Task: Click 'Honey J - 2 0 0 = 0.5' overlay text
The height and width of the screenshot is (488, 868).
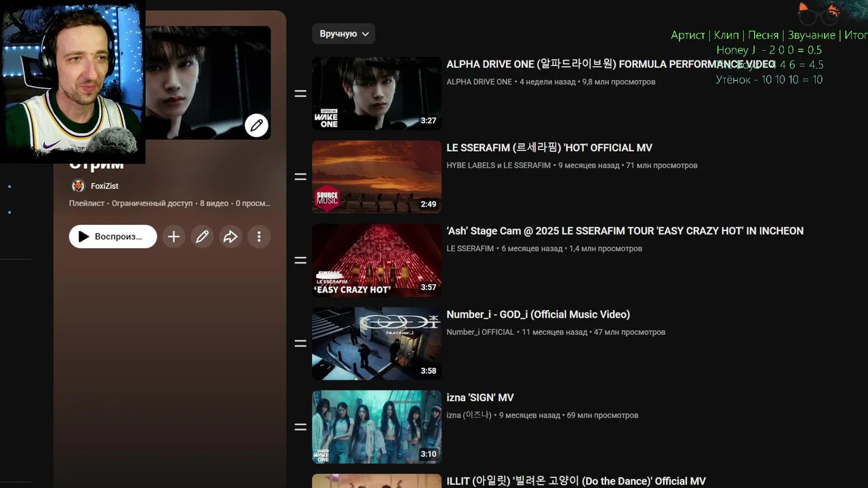Action: point(769,50)
